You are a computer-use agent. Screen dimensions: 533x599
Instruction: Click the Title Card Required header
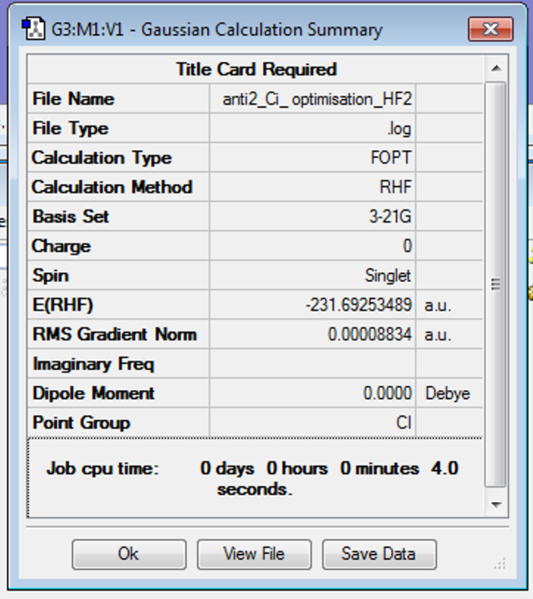click(x=255, y=70)
